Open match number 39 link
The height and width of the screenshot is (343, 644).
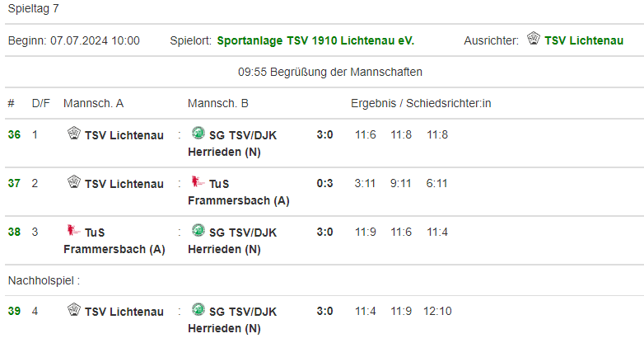(14, 311)
